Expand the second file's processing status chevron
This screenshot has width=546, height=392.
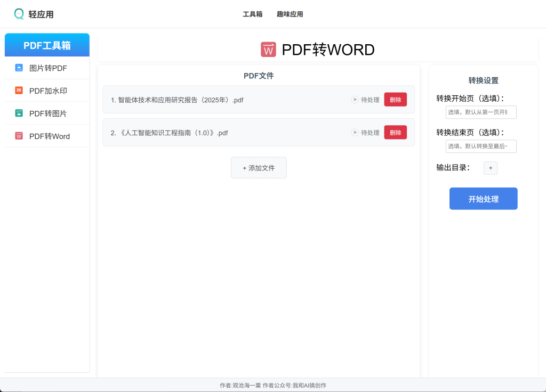(355, 132)
